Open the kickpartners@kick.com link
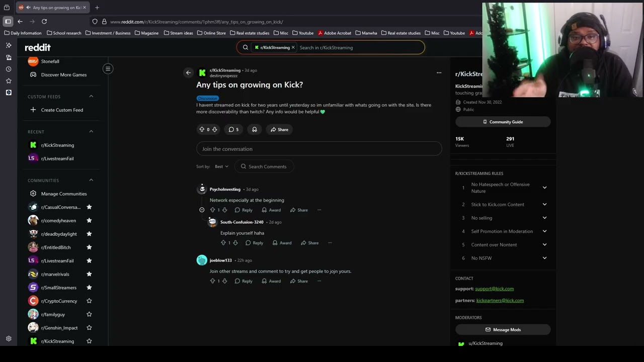This screenshot has width=644, height=362. coord(500,301)
